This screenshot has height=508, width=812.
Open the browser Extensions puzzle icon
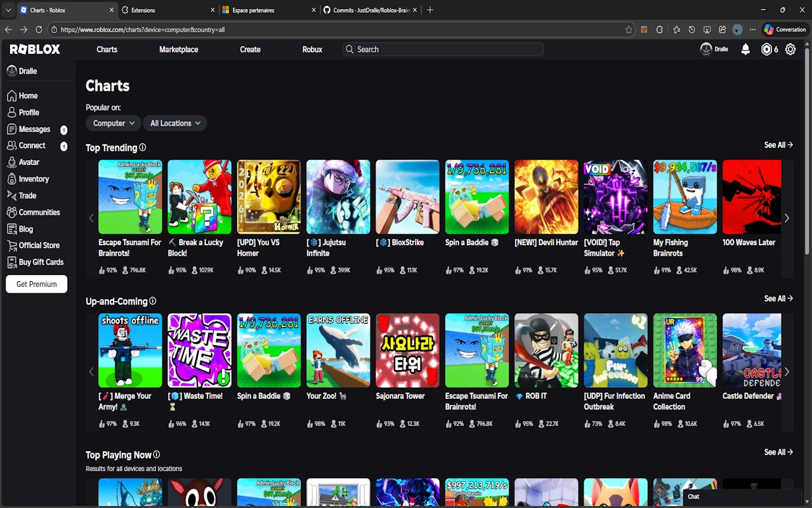click(x=660, y=29)
